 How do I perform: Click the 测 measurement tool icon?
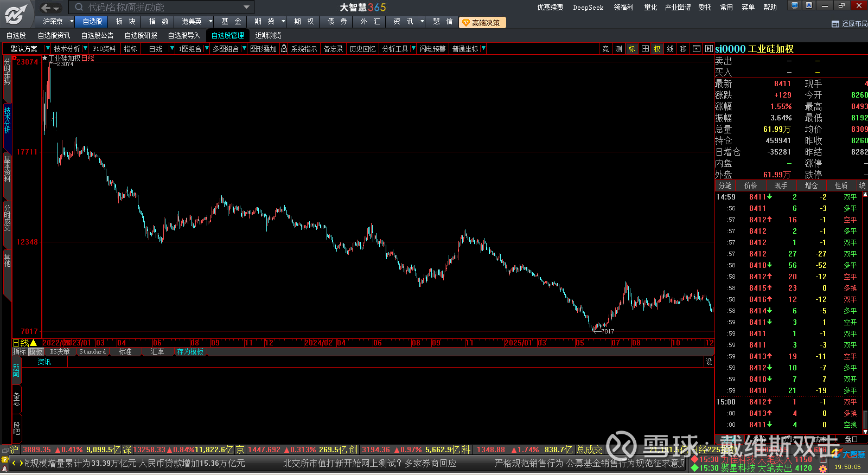pyautogui.click(x=619, y=49)
